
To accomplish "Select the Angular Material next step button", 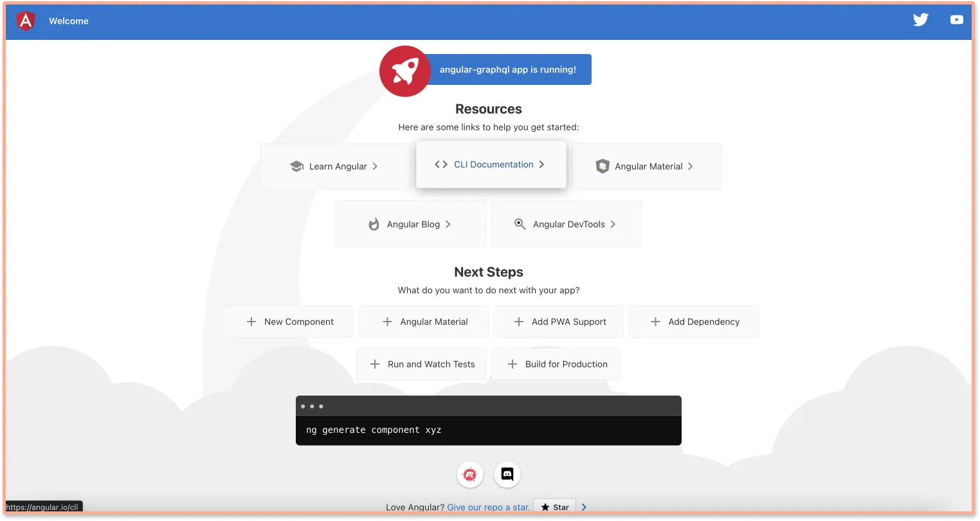I will (424, 322).
